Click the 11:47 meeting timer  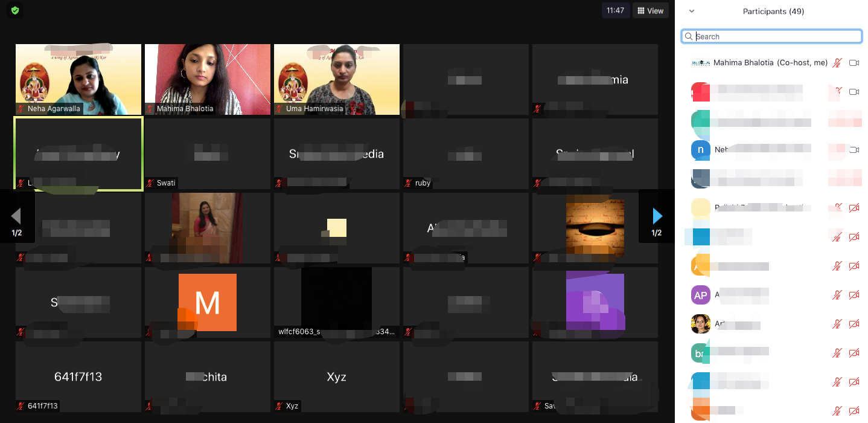615,11
